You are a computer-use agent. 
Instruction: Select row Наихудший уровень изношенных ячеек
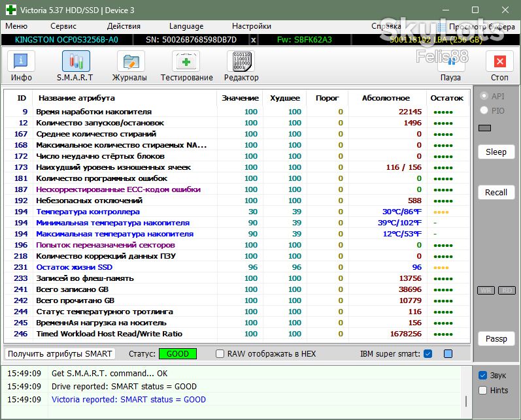(x=237, y=167)
